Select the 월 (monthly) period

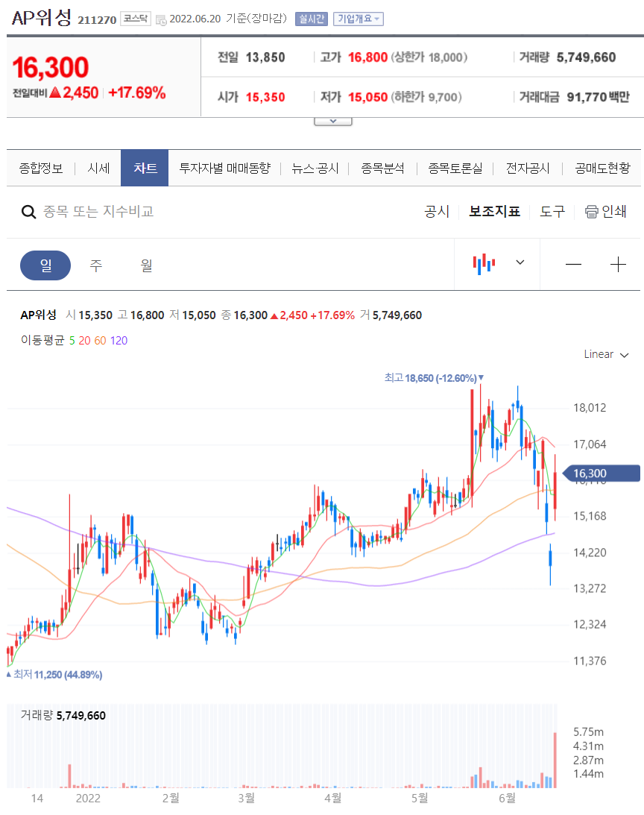click(x=147, y=265)
